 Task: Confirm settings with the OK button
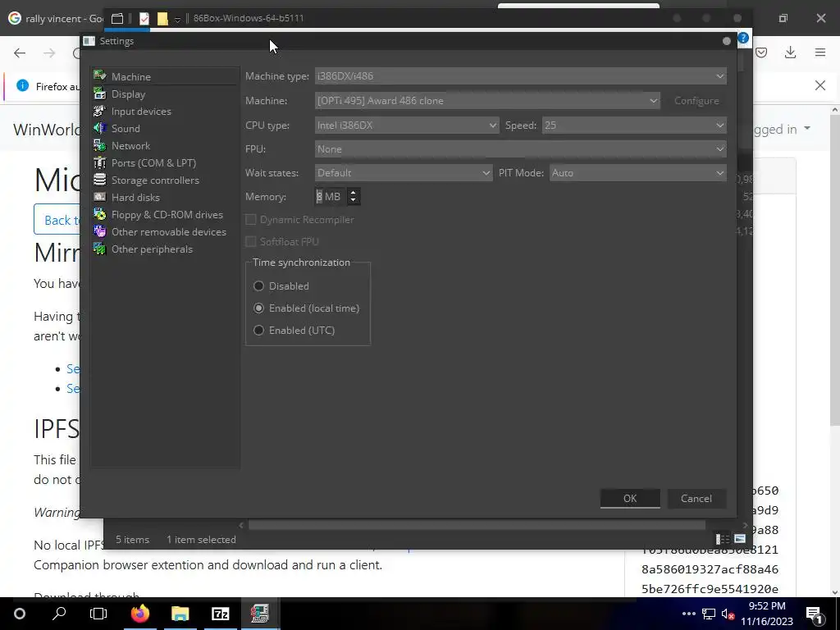click(630, 498)
